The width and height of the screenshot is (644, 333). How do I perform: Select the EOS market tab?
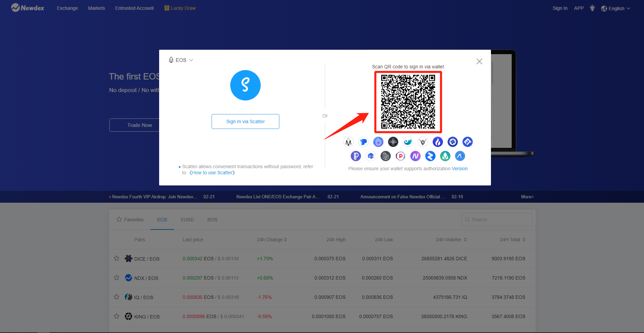coord(162,220)
